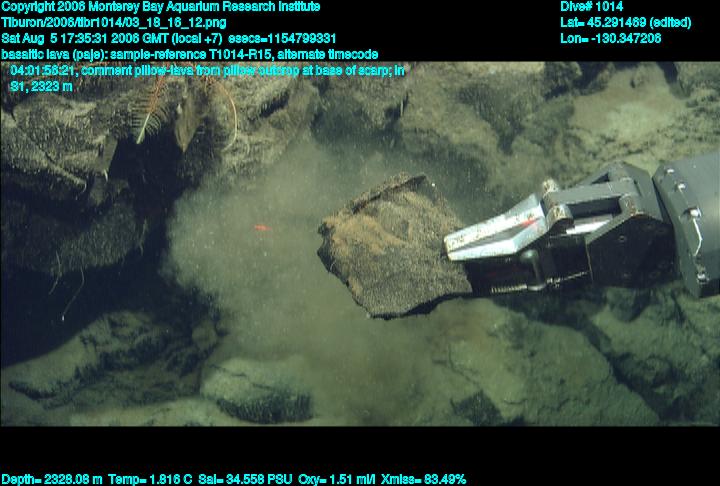Click the copyright line mentioning Monterey Bay Aquarium
Screen dimensions: 720x486
[x=161, y=7]
